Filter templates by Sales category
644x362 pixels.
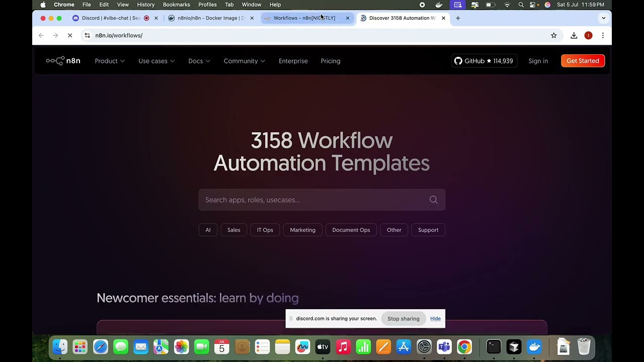pyautogui.click(x=234, y=230)
